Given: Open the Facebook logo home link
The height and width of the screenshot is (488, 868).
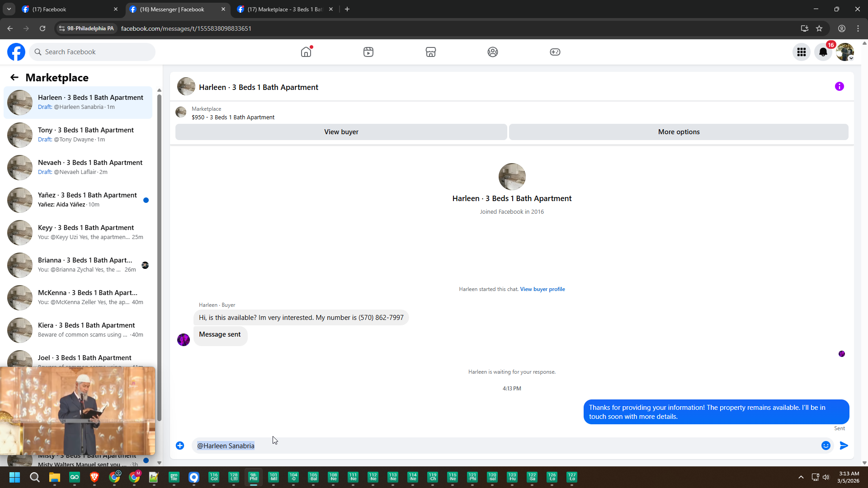Looking at the screenshot, I should tap(16, 52).
